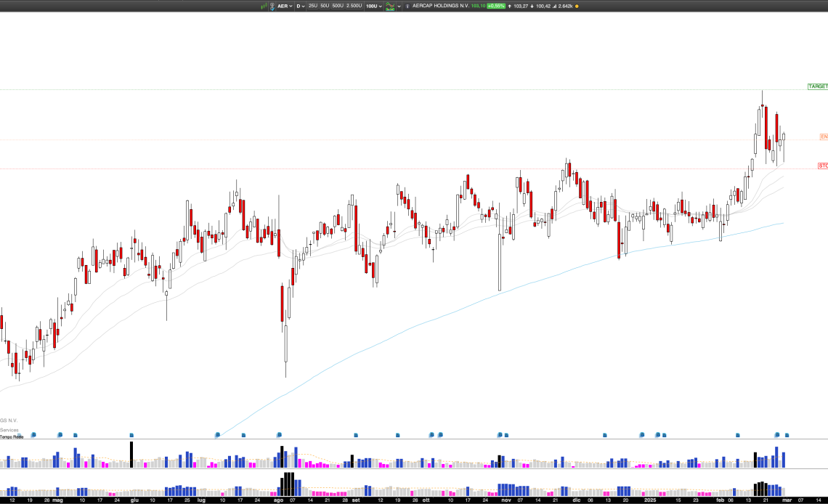Click the info icon before AERCAP HOLDINGS
Image resolution: width=828 pixels, height=504 pixels.
coord(407,6)
